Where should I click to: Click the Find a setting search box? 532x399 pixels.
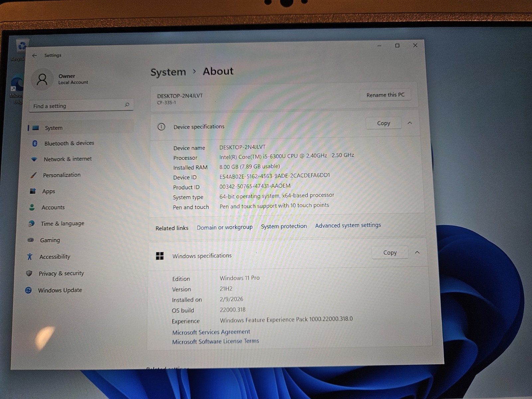click(x=81, y=105)
